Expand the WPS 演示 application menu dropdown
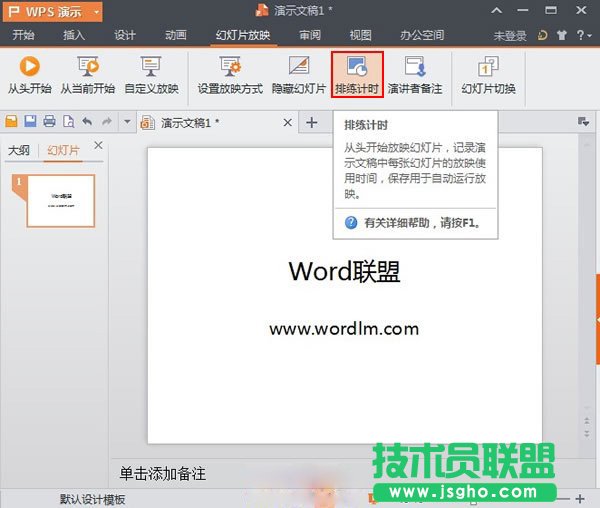The height and width of the screenshot is (508, 600). click(x=95, y=11)
